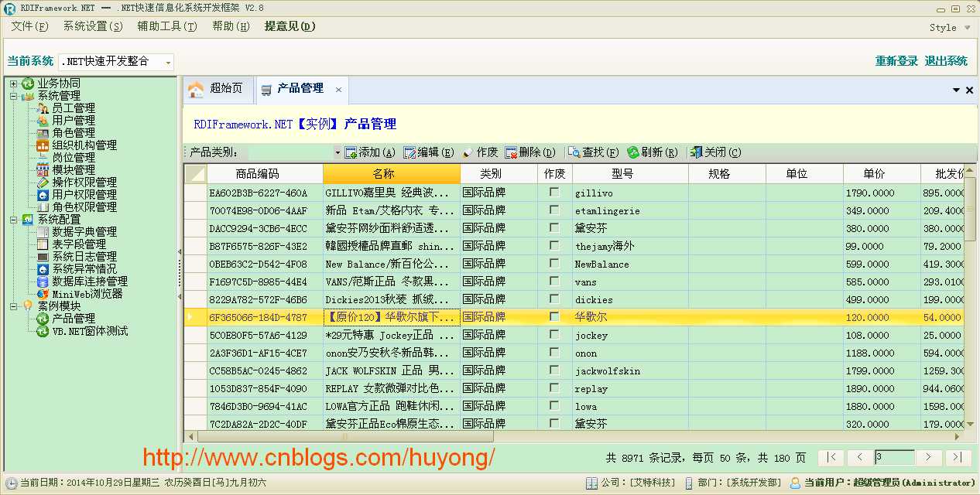Viewport: 980px width, 495px height.
Task: Close the 产品管理 tab
Action: [338, 90]
